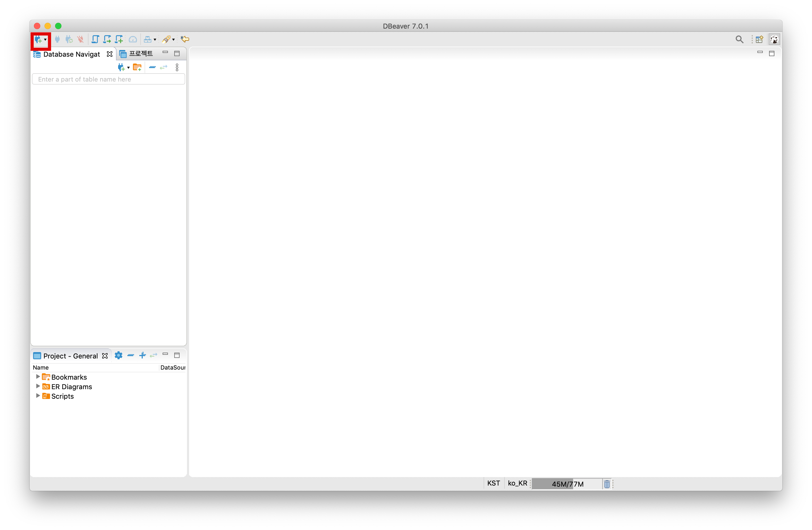Click the 45M/77M memory usage bar
Image resolution: width=812 pixels, height=530 pixels.
point(567,484)
